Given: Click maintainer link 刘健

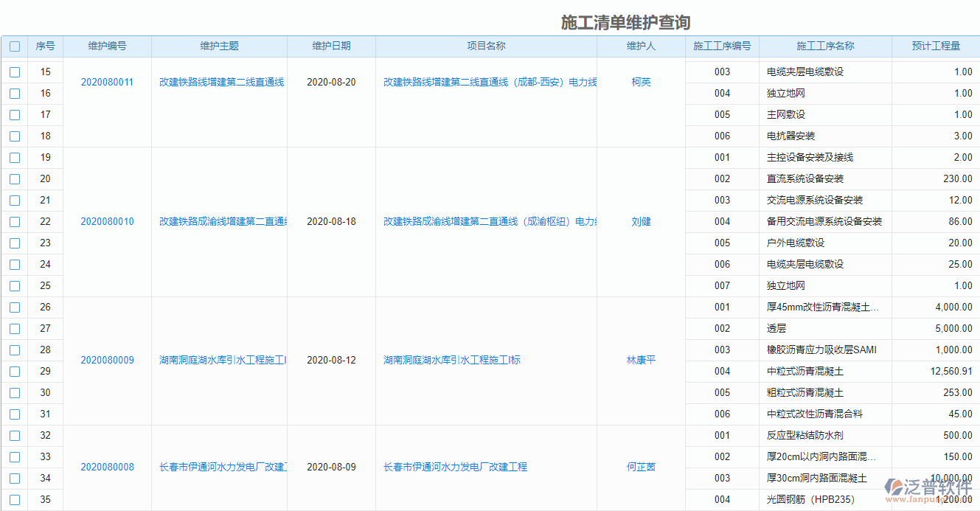Looking at the screenshot, I should (x=640, y=221).
